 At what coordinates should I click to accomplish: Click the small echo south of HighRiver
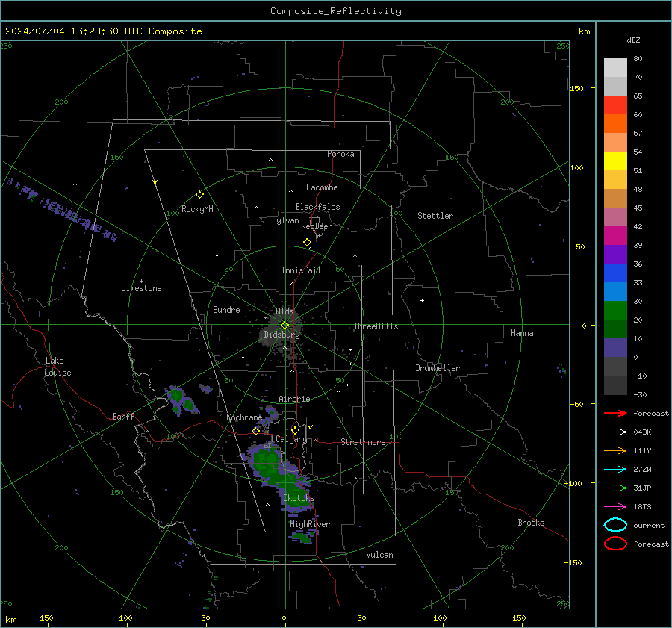pos(302,537)
